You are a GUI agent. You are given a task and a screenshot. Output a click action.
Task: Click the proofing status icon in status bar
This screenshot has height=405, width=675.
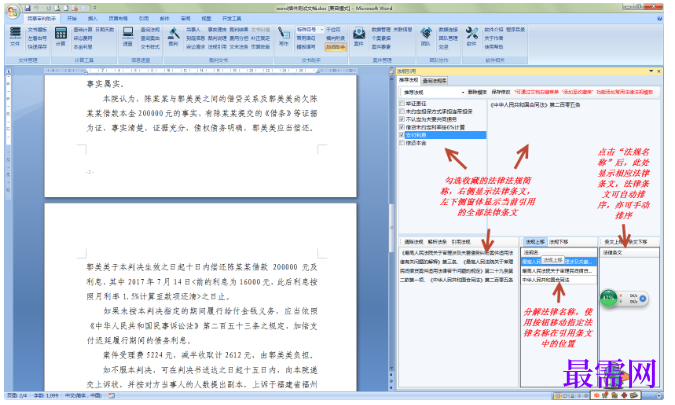[111, 395]
